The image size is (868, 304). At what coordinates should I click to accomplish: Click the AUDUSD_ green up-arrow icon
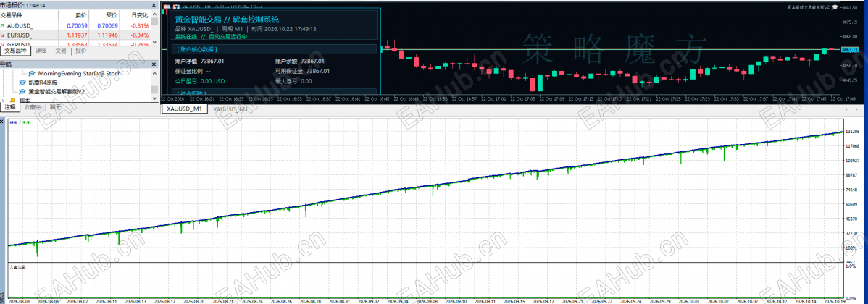3,25
